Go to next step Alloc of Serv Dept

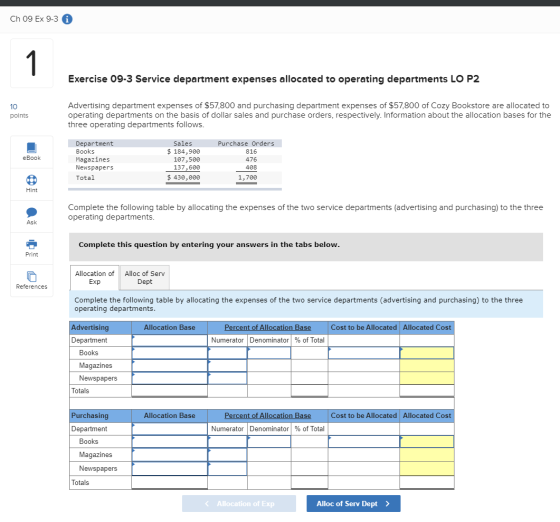353,503
